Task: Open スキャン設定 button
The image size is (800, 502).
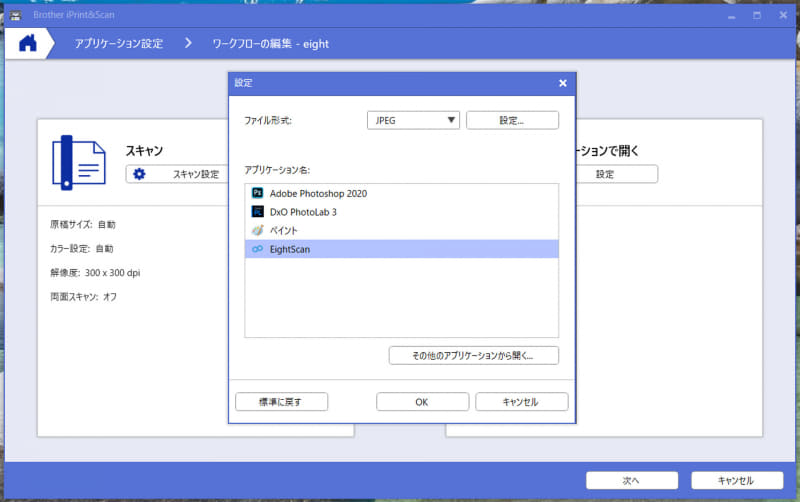Action: 177,174
